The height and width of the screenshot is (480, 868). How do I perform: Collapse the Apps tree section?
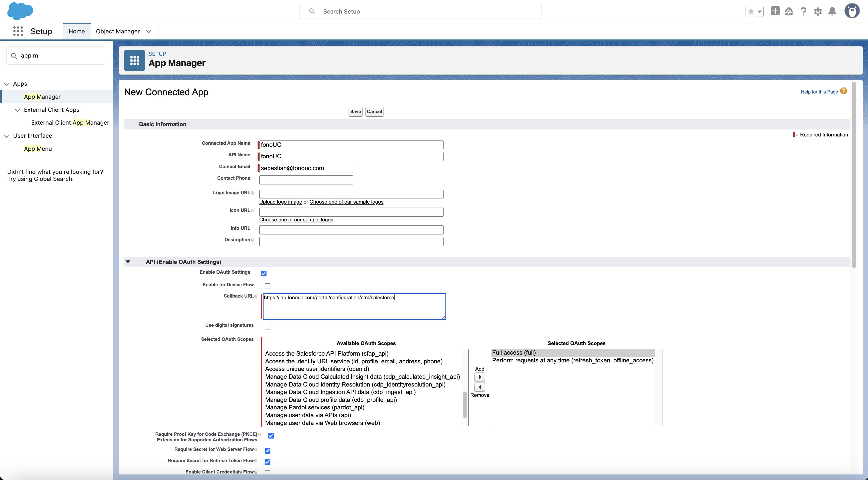tap(6, 84)
